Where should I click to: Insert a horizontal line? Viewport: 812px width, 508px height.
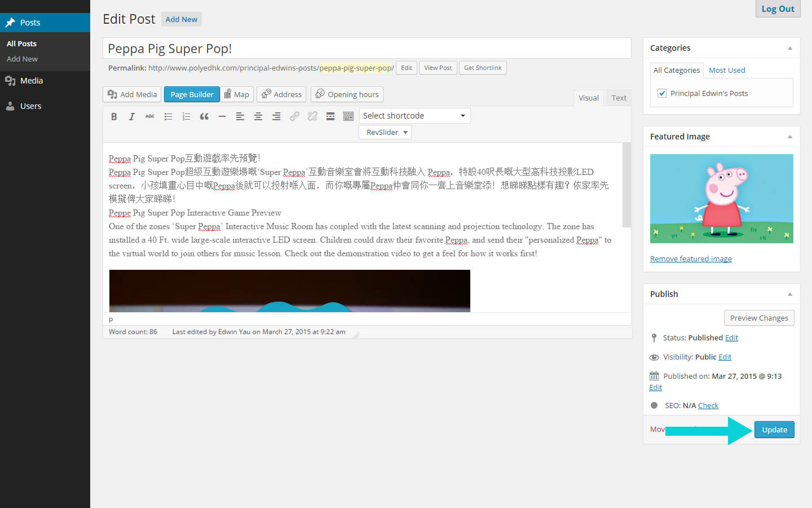[x=222, y=116]
